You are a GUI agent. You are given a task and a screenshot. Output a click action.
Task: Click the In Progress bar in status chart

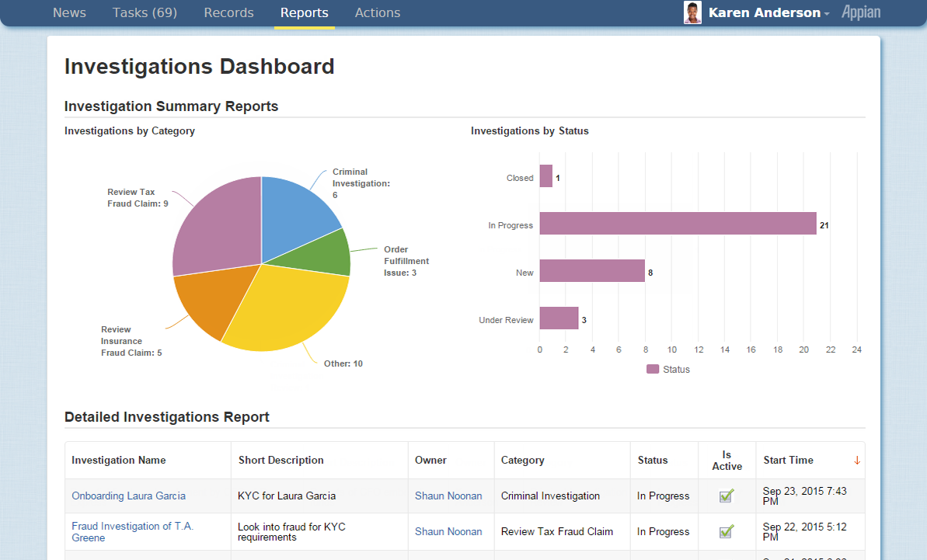(x=678, y=223)
